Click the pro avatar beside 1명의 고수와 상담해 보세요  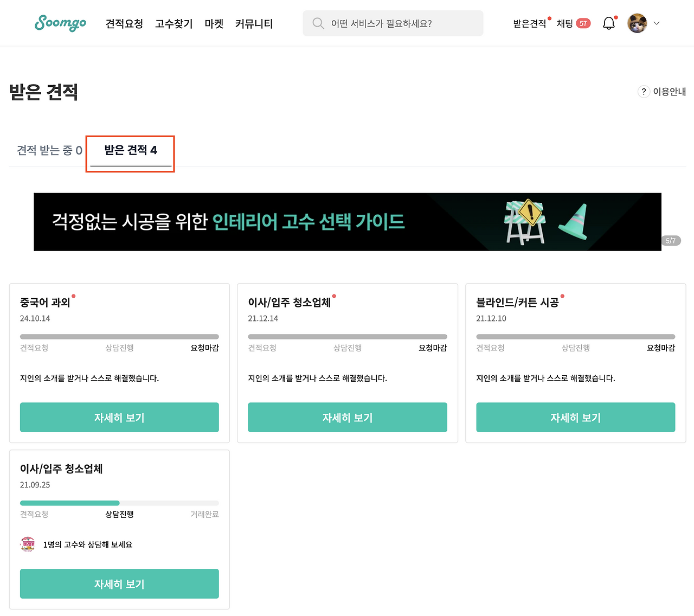28,544
